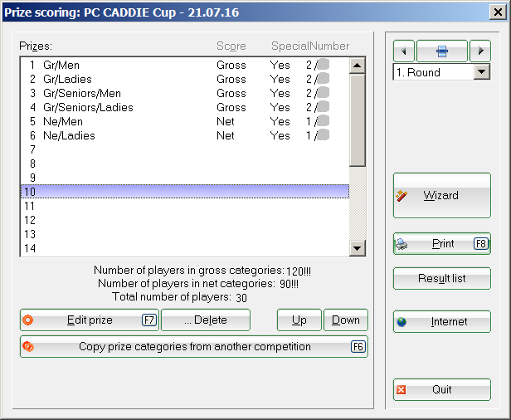
Task: Select prize row 1 Gr/Men
Action: coord(185,66)
